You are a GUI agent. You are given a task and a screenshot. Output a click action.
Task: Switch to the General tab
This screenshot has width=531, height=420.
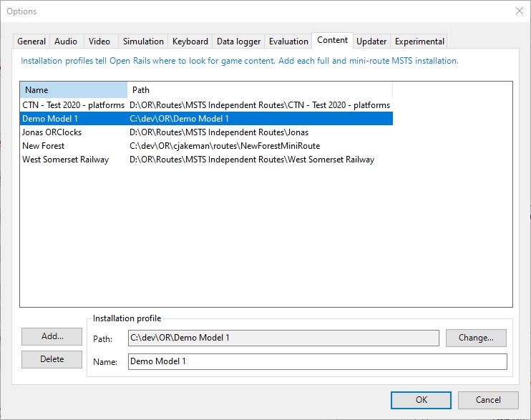31,41
